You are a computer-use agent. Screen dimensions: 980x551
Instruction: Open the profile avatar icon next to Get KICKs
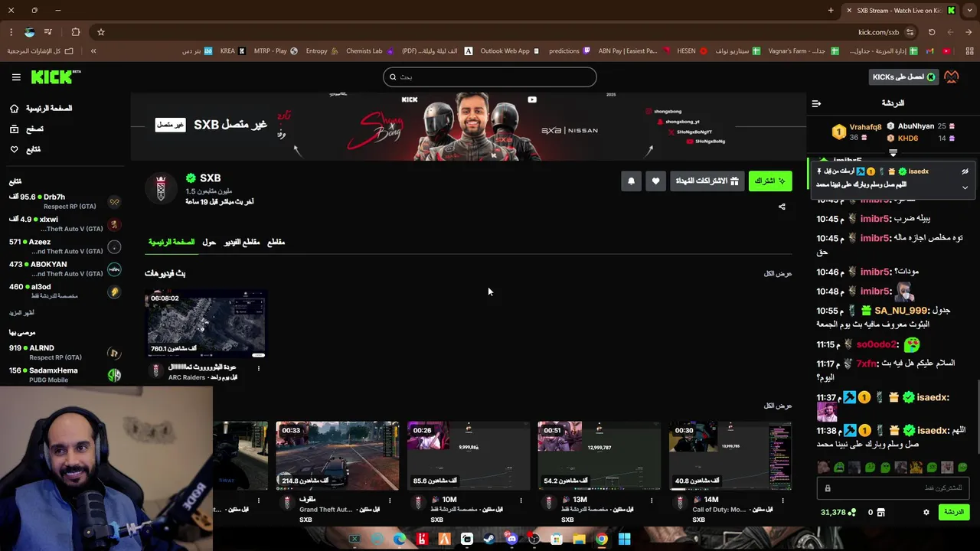952,77
